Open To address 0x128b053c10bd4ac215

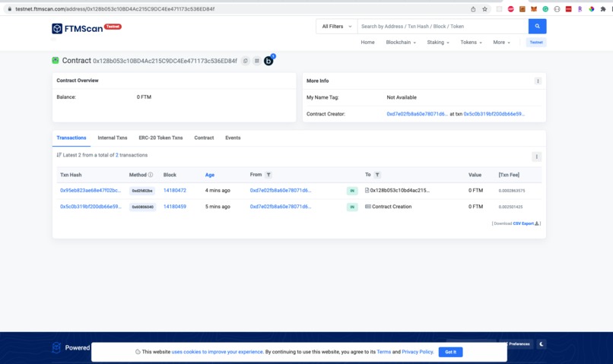(x=399, y=190)
